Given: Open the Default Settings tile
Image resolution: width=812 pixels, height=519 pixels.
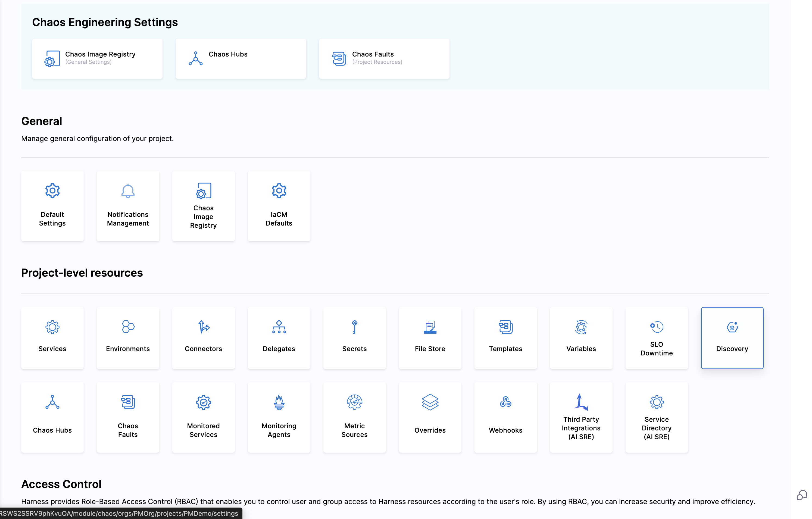Looking at the screenshot, I should point(52,206).
